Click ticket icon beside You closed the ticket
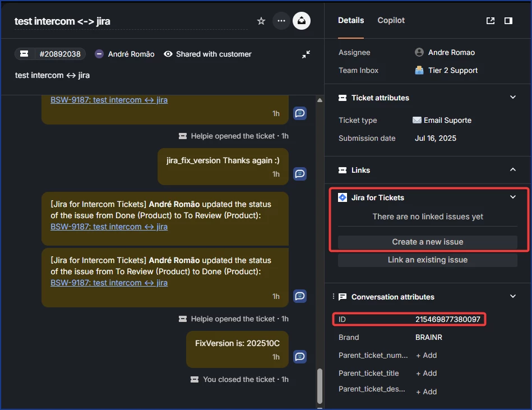532x410 pixels. [195, 380]
